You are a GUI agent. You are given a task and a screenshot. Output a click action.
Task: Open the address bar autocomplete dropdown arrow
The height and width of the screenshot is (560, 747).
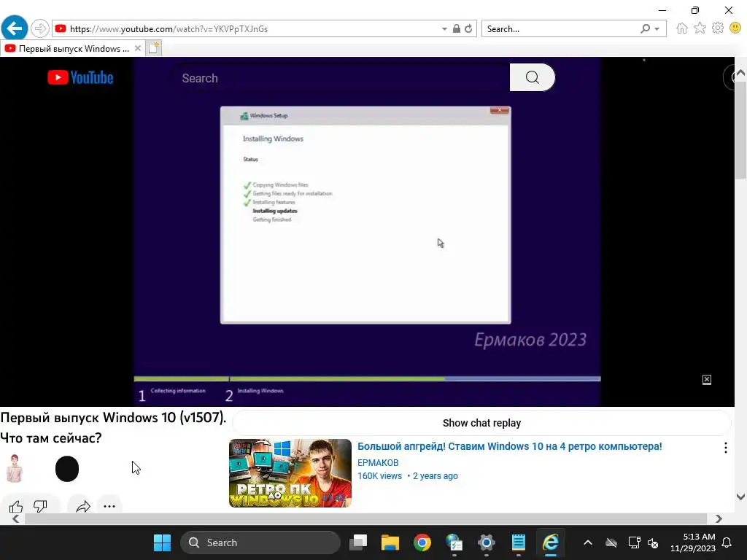[x=444, y=29]
